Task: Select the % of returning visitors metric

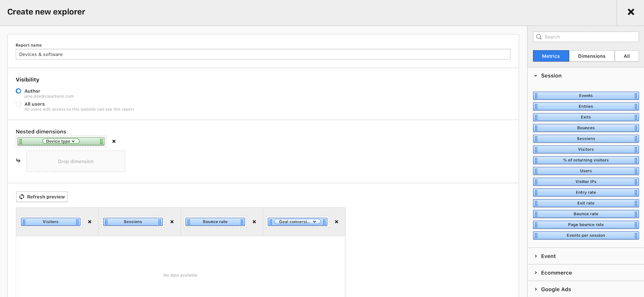Action: click(586, 160)
